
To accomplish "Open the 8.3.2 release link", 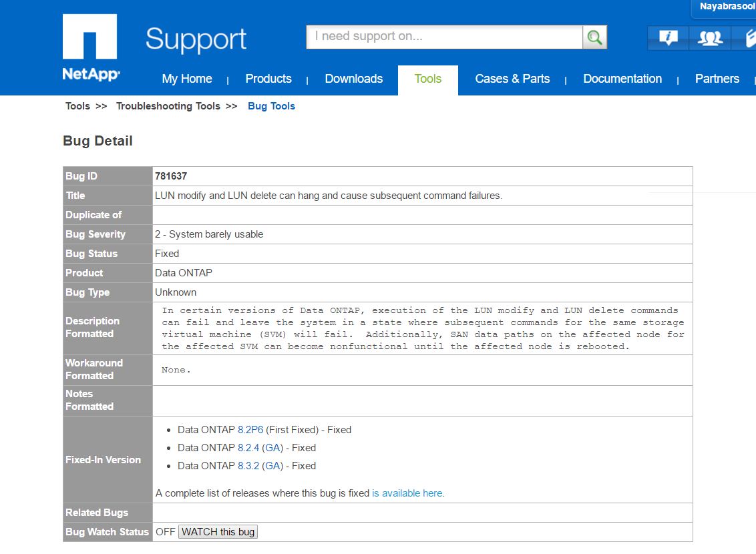I will click(x=248, y=466).
